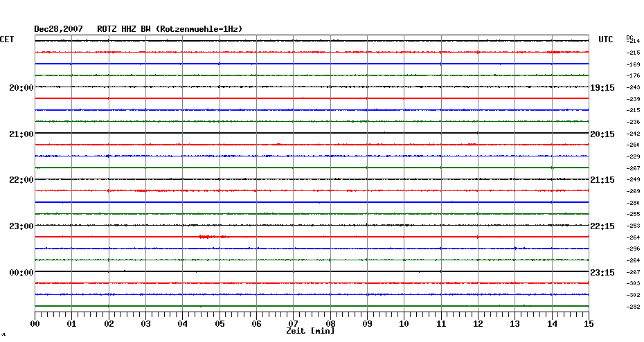
Task: Click the DC offset value -236
Action: pyautogui.click(x=633, y=123)
